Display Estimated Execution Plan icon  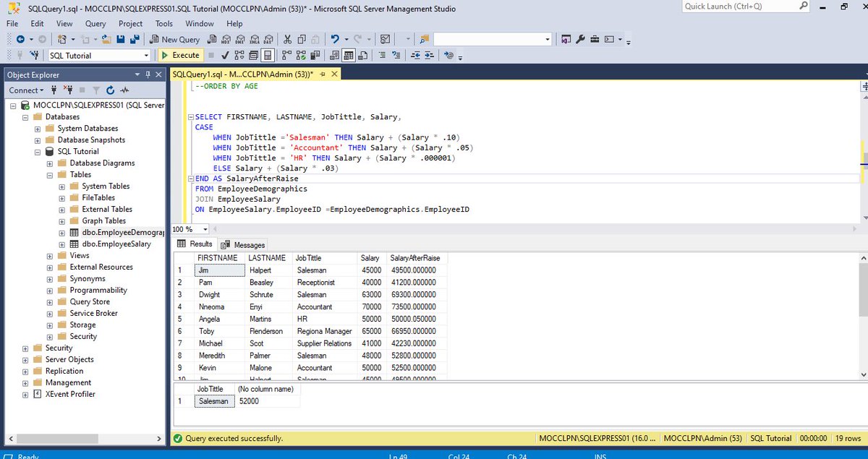tap(239, 56)
